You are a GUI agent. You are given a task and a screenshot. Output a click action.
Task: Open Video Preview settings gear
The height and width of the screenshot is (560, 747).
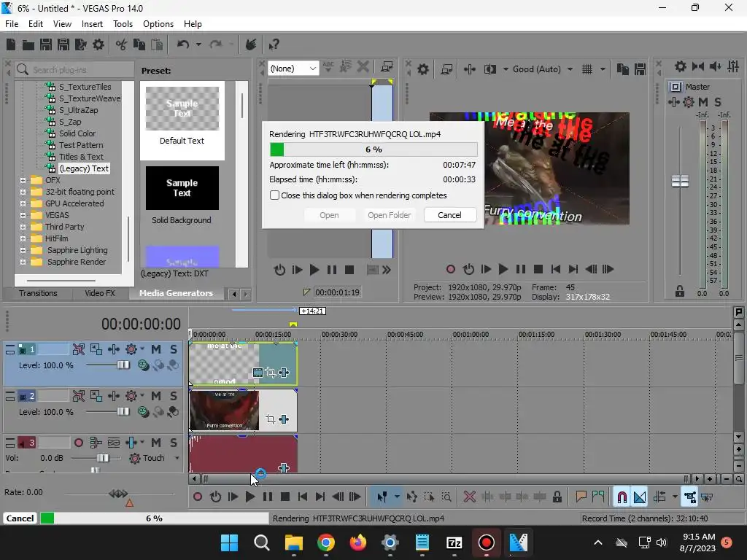pos(422,69)
